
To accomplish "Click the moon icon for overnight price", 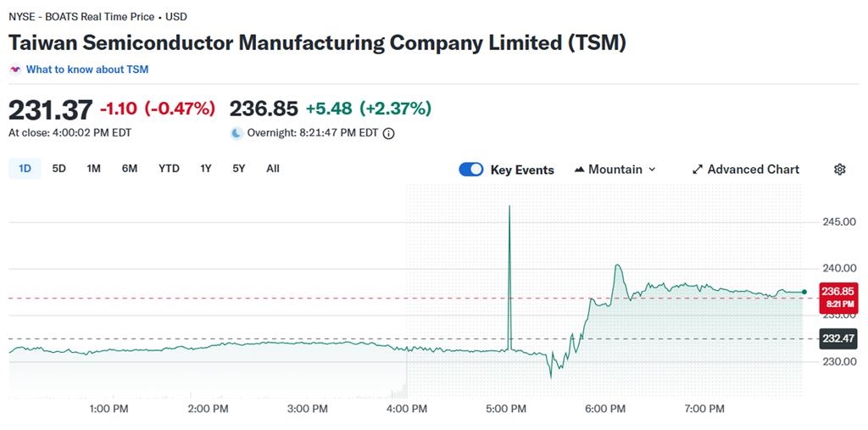I will (236, 133).
